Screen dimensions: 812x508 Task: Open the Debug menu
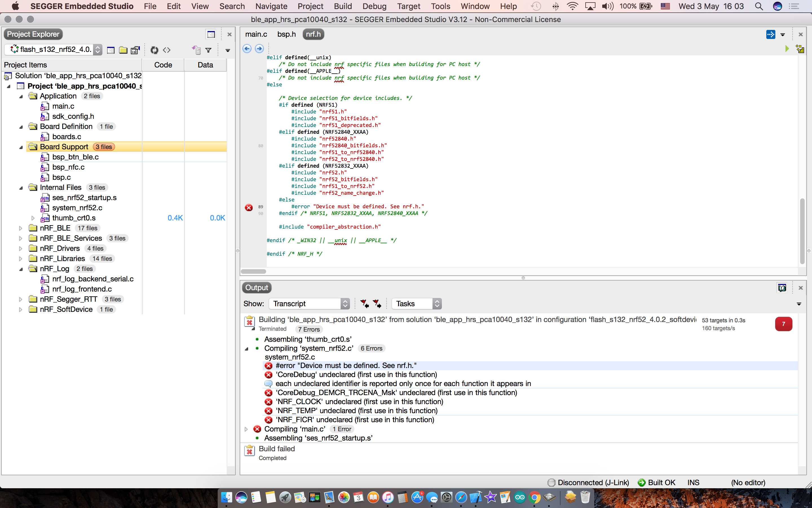374,6
